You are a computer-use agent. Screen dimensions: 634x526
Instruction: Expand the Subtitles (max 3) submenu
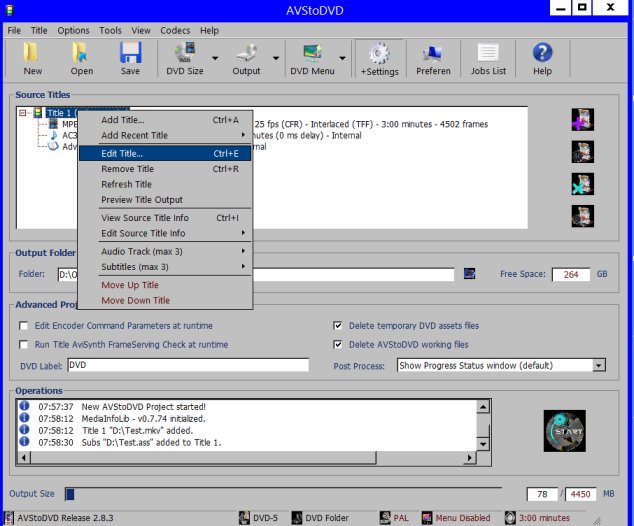point(165,267)
